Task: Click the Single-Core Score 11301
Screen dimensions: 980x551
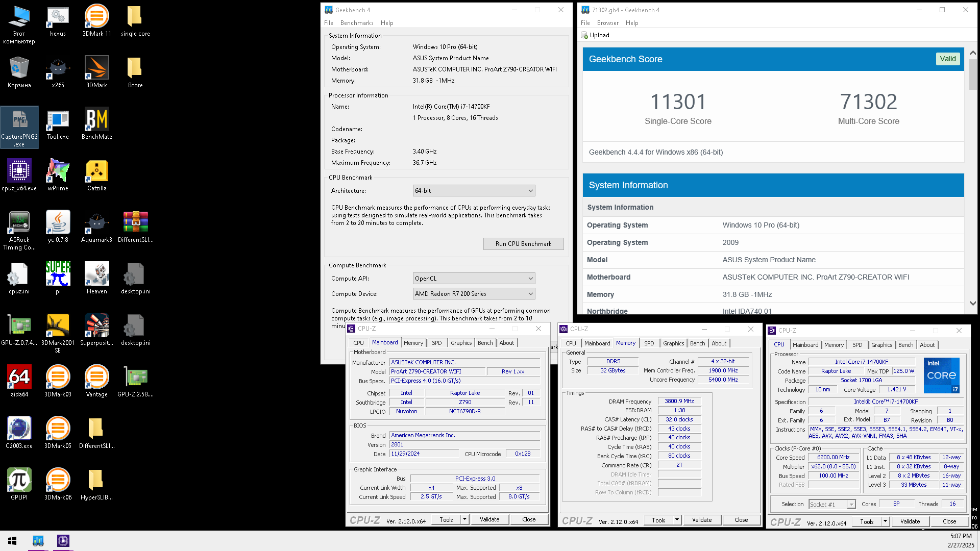Action: [x=678, y=102]
